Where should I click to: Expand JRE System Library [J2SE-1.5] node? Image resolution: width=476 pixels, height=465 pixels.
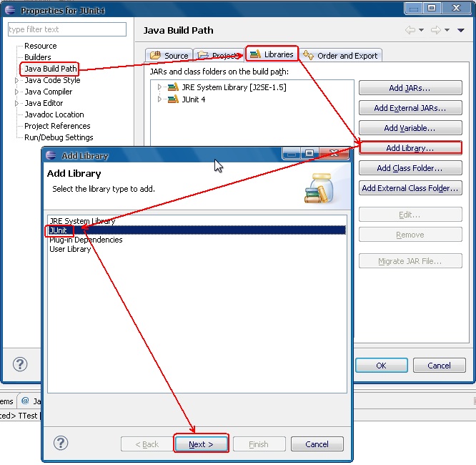click(159, 87)
